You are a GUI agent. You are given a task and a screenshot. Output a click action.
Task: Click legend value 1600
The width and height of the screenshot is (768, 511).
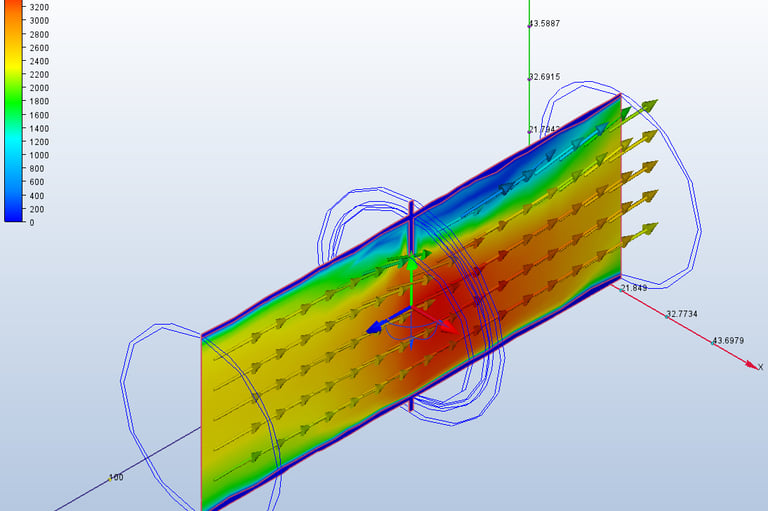click(x=39, y=115)
